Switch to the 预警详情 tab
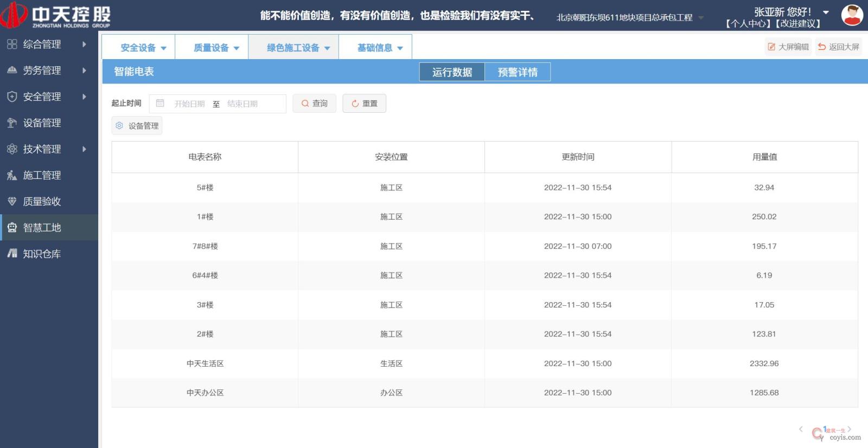Screen dimensions: 868x448 point(518,72)
